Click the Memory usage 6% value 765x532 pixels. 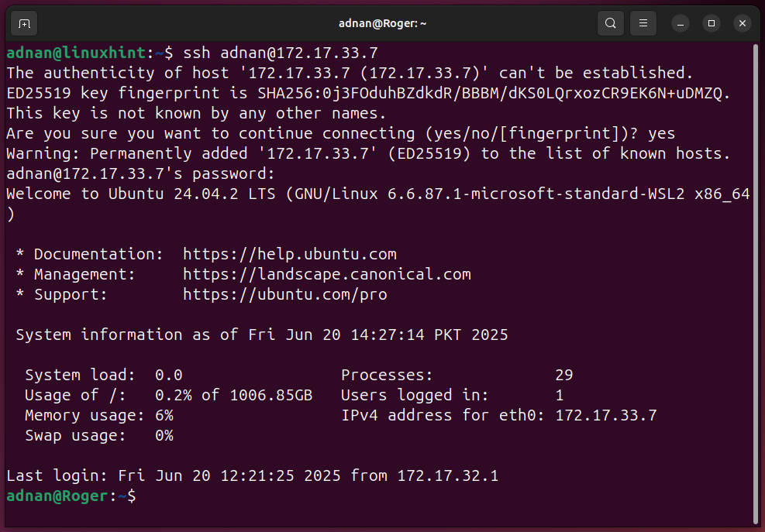coord(164,415)
